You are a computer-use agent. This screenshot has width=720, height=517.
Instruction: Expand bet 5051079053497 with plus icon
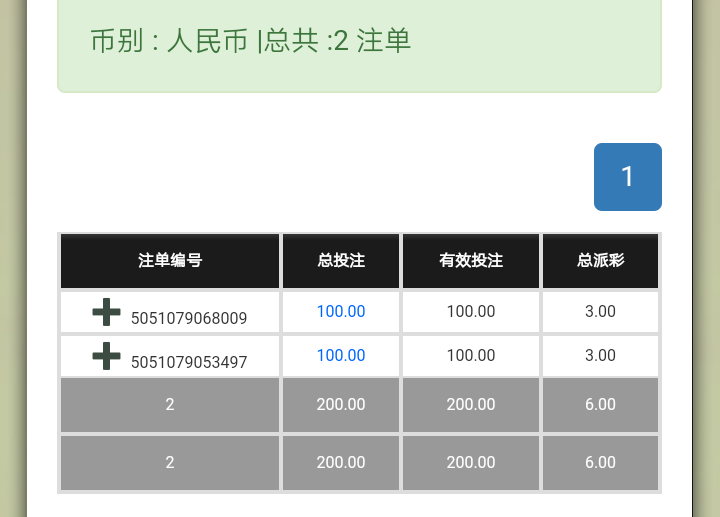(106, 355)
